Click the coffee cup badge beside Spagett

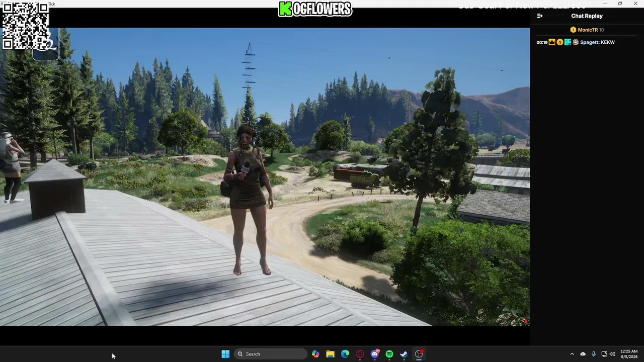click(576, 42)
